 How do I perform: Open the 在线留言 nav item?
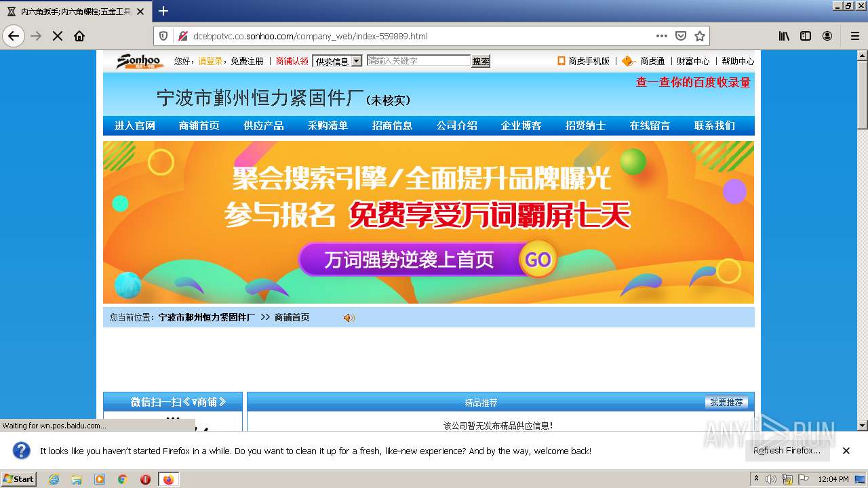coord(650,125)
